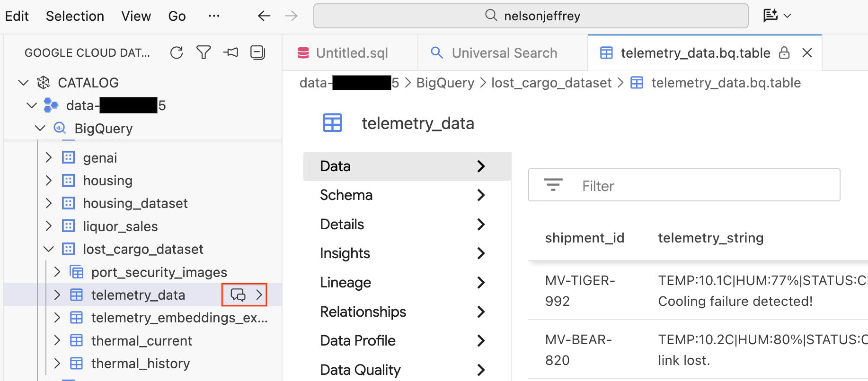Click the arrow icon on telemetry_data row
The image size is (868, 381).
pos(259,295)
